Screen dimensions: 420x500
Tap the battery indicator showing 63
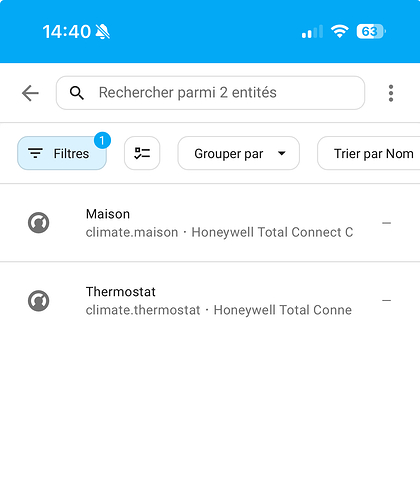371,31
